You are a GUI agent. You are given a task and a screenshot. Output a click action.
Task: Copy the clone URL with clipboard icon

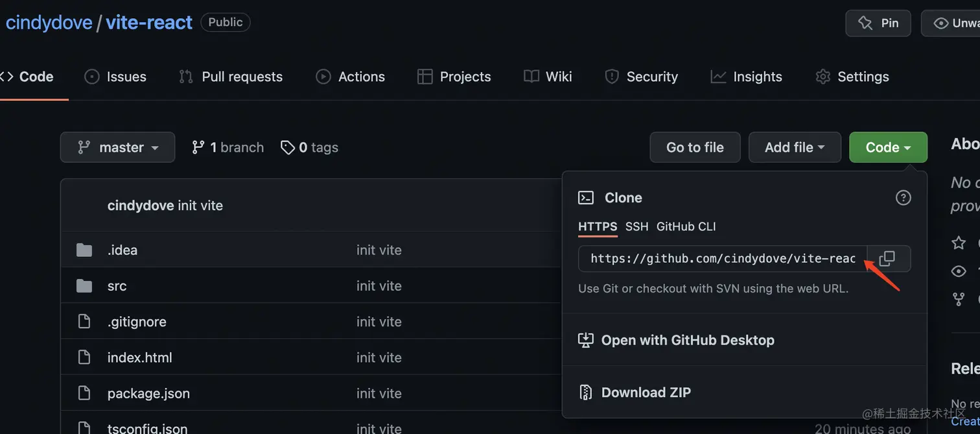pos(888,258)
